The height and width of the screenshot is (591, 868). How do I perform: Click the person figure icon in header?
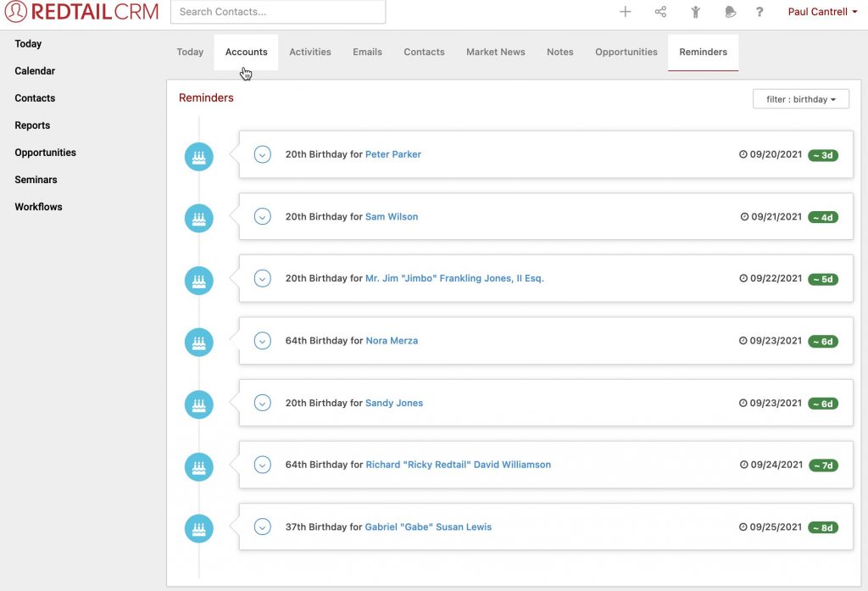pos(695,12)
